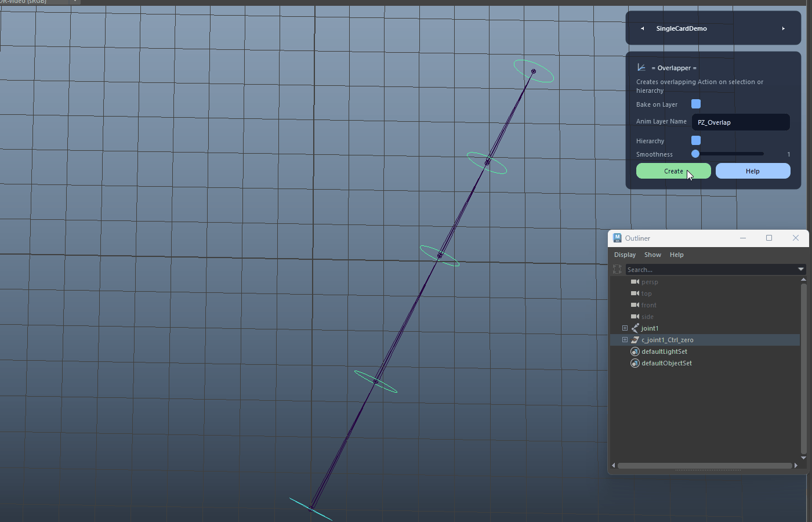Click the top camera icon

click(635, 293)
